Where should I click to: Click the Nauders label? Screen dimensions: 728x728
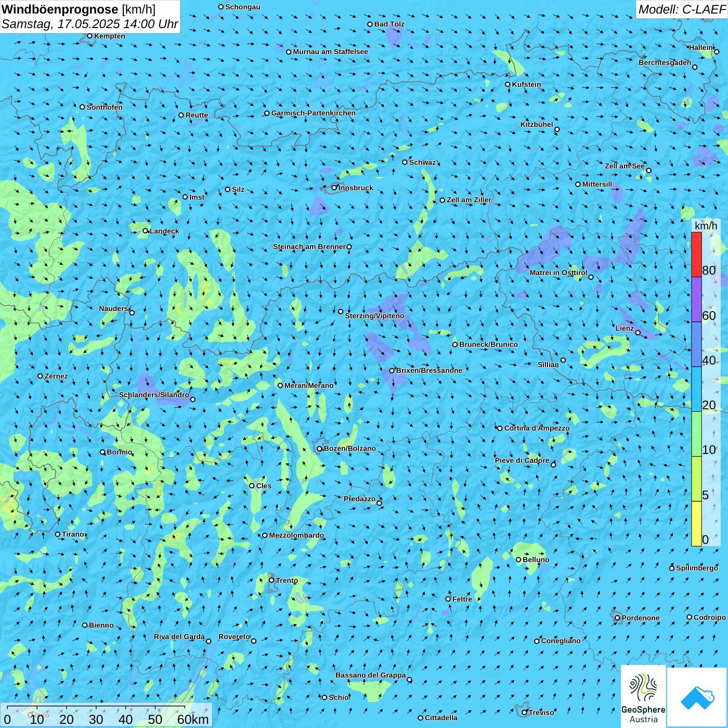113,308
